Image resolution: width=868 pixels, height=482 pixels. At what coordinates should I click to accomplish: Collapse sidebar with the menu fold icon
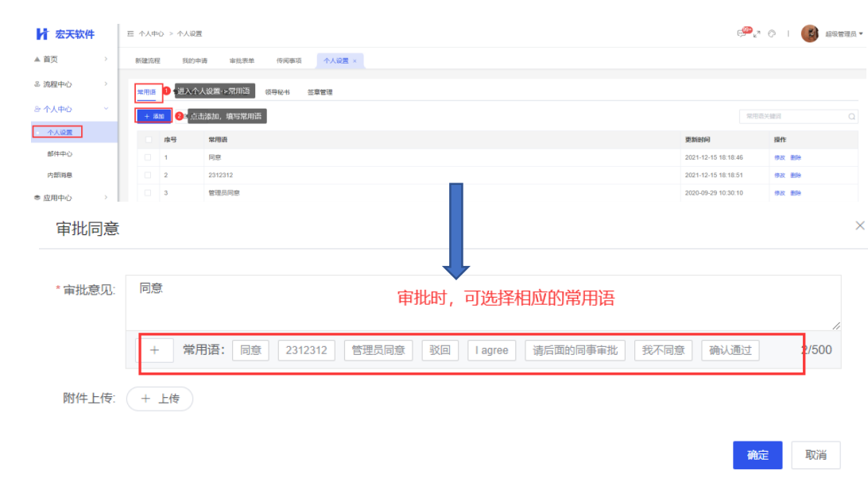click(130, 33)
